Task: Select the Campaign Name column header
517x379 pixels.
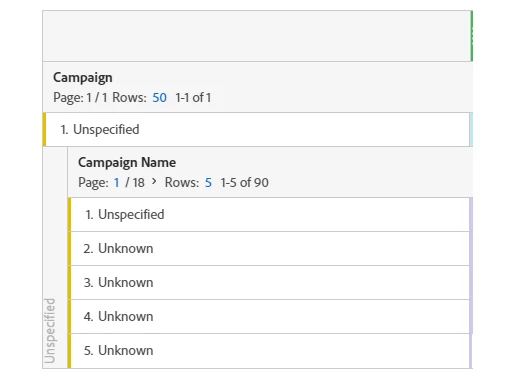Action: point(127,162)
